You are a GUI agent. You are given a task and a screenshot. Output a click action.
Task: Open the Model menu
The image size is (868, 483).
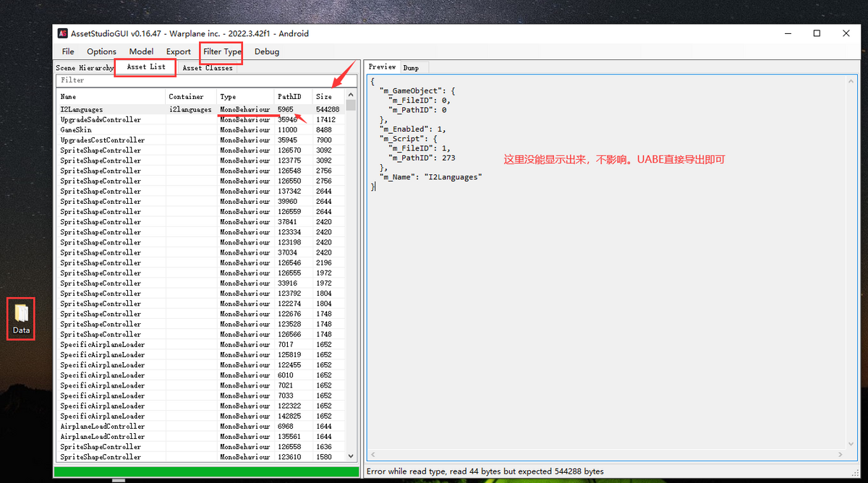coord(141,52)
